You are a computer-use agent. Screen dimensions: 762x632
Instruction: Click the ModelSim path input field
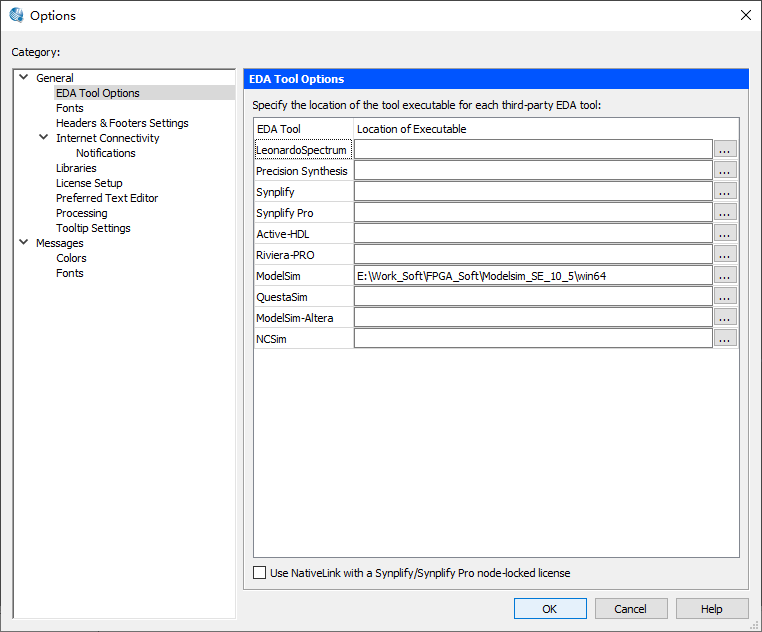(533, 276)
